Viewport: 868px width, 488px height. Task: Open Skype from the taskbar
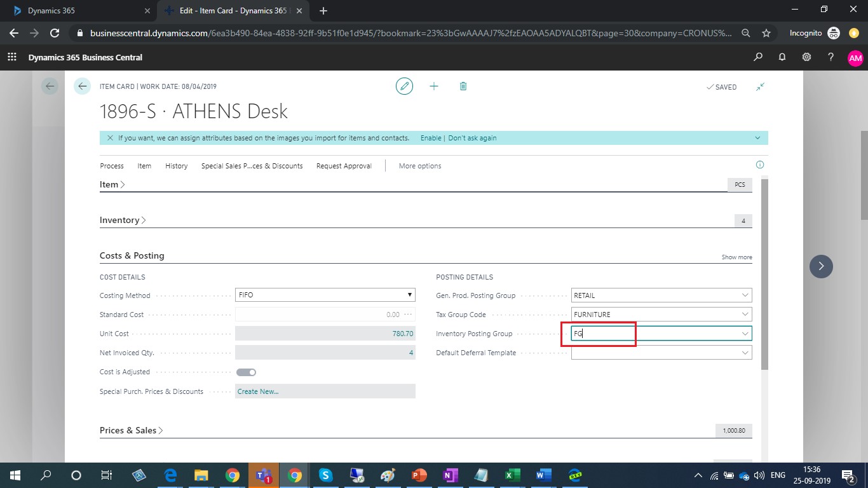pyautogui.click(x=325, y=475)
